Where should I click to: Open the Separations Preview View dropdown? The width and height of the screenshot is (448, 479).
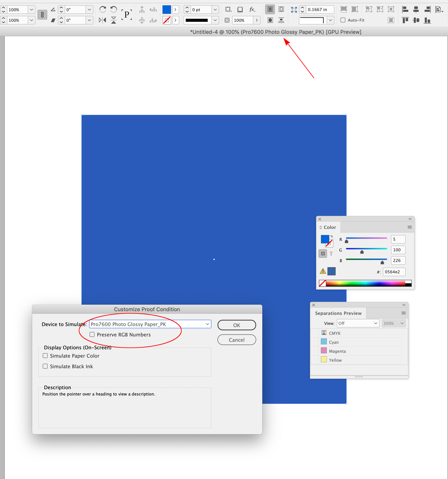(358, 323)
